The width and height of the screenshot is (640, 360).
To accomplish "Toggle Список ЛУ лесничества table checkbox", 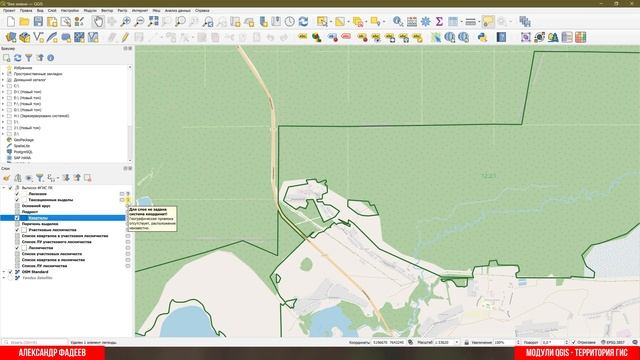I will tap(17, 266).
